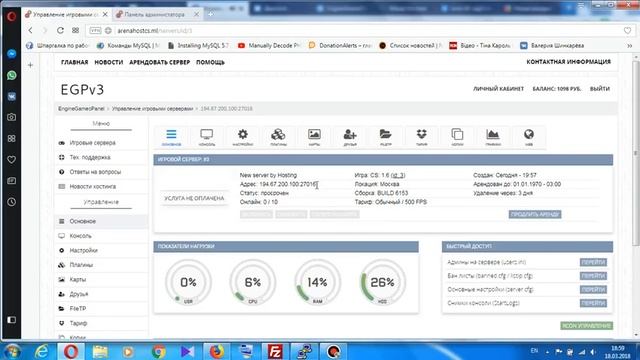Click the CPU 6% load gauge

(x=253, y=283)
